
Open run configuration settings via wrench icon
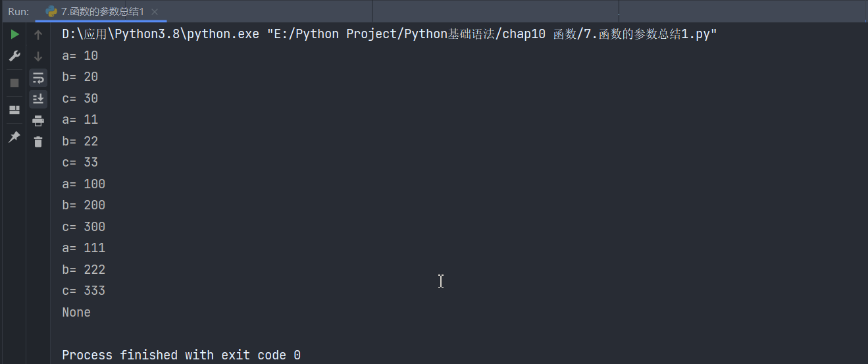pyautogui.click(x=14, y=57)
